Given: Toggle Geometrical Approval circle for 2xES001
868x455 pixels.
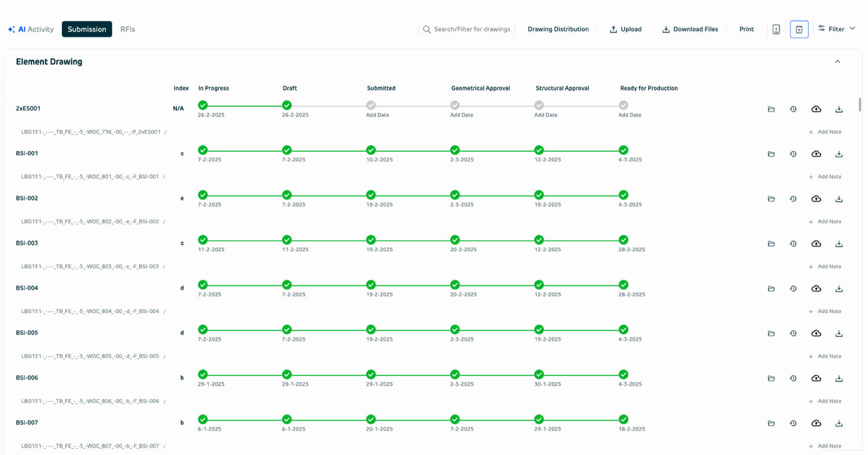Looking at the screenshot, I should (x=455, y=105).
